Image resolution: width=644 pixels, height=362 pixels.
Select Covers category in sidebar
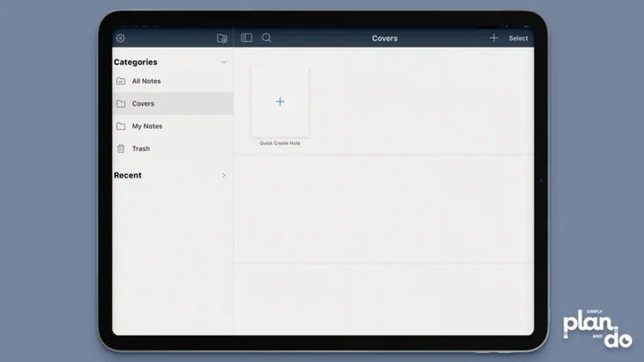coord(173,104)
